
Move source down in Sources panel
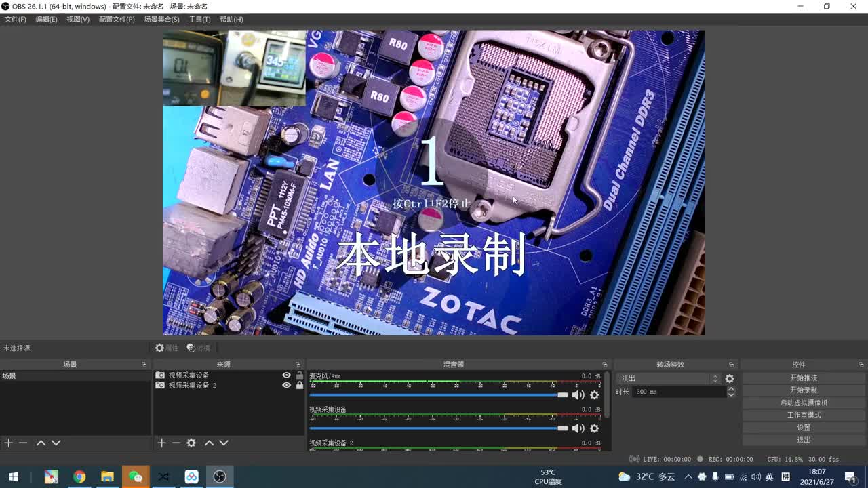[x=224, y=443]
